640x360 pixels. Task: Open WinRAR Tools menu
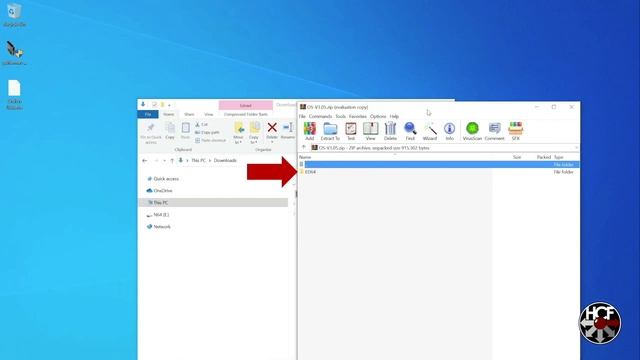click(x=340, y=116)
